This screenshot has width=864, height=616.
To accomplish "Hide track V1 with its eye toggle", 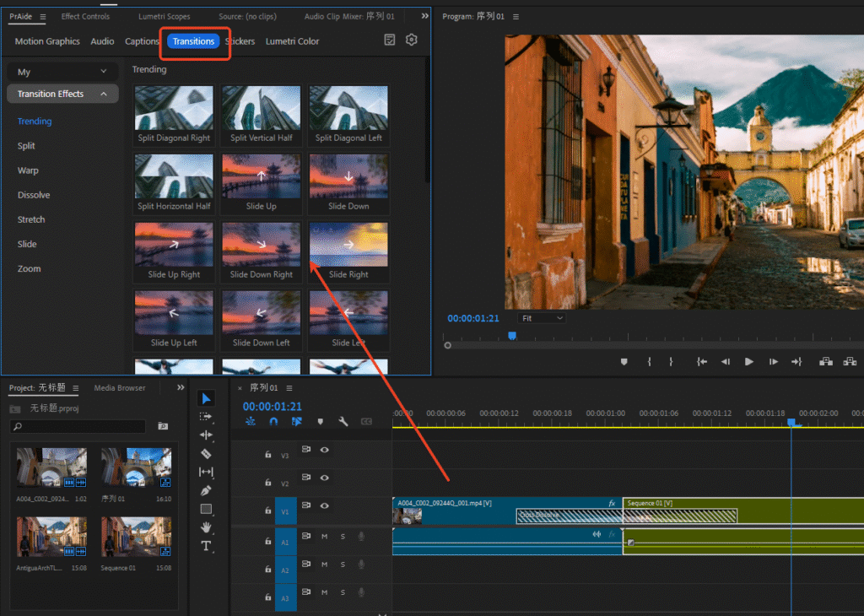I will point(324,507).
